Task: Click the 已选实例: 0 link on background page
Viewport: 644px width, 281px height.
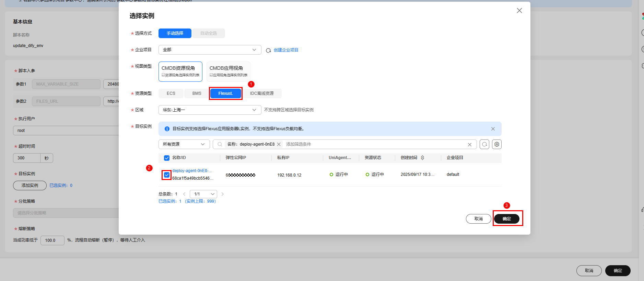Action: click(61, 186)
